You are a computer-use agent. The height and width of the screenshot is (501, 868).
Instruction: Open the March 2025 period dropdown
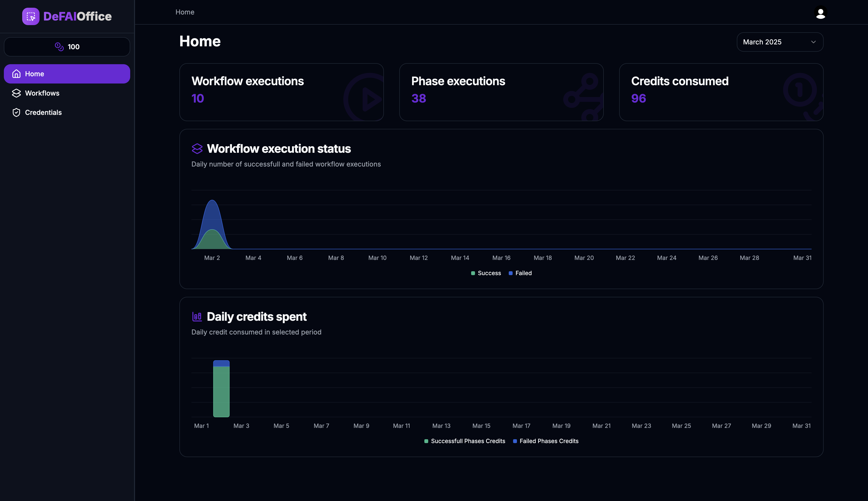[x=779, y=42]
